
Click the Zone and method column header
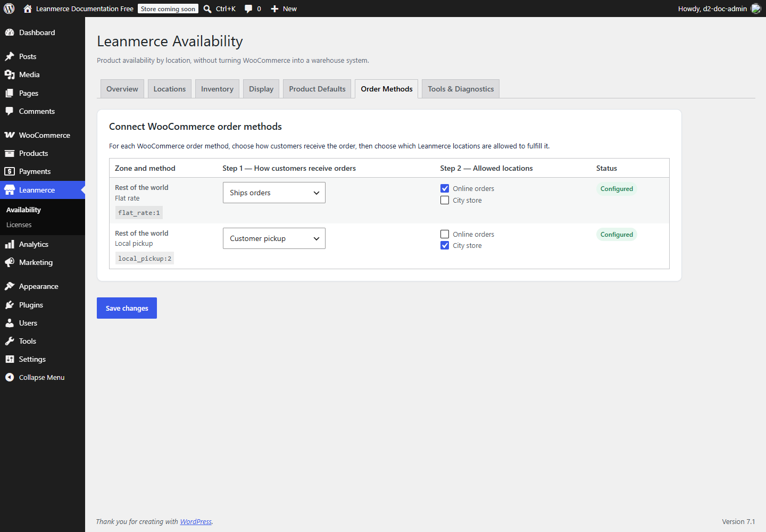(x=145, y=168)
